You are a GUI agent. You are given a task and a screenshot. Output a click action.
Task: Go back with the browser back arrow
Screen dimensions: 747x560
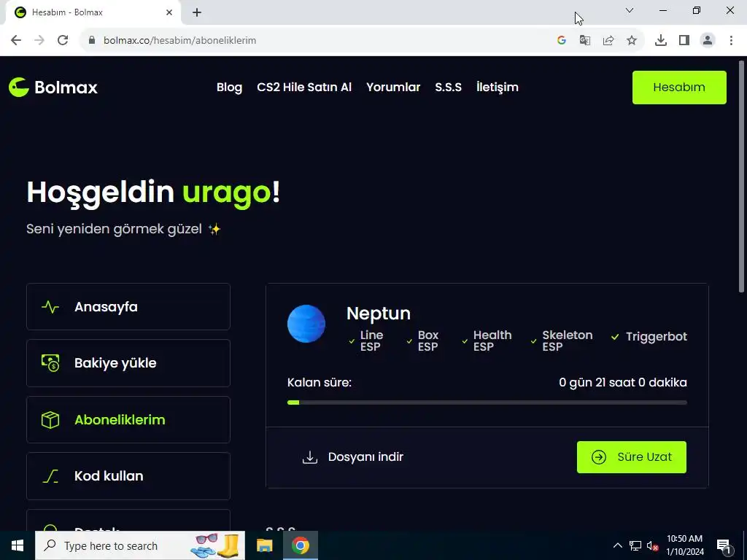[16, 40]
